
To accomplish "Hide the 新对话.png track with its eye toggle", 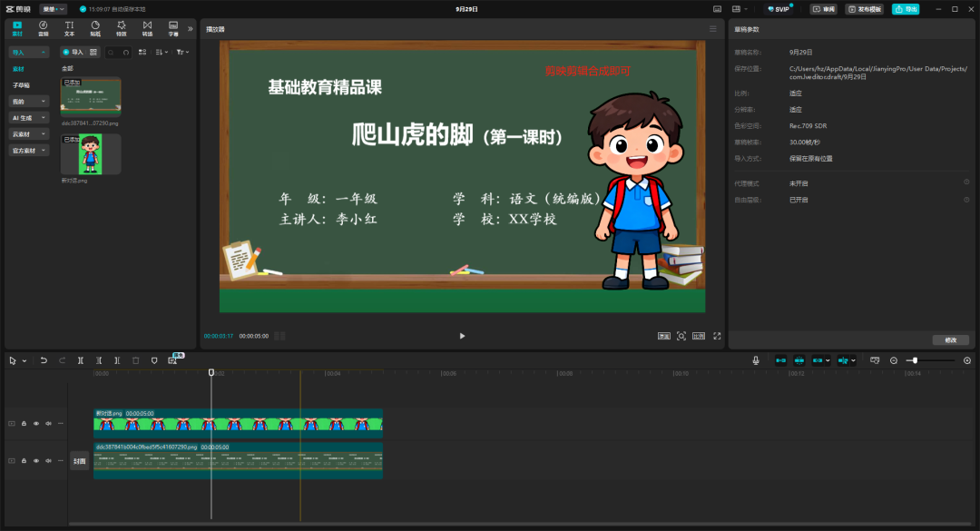I will coord(36,423).
